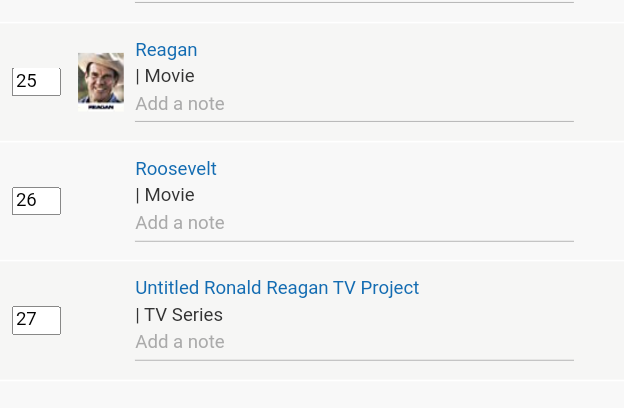Viewport: 624px width, 408px height.
Task: Focus the position field showing 26
Action: (x=36, y=201)
